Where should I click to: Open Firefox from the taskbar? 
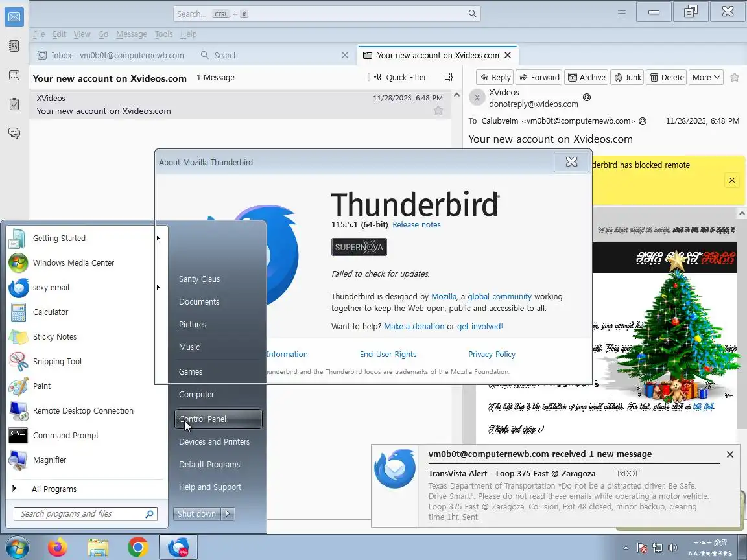(x=58, y=547)
